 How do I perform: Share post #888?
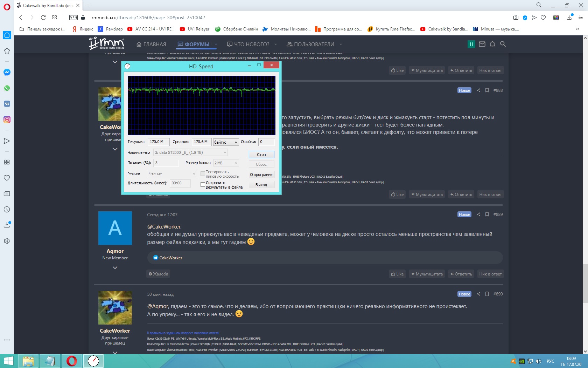(478, 90)
